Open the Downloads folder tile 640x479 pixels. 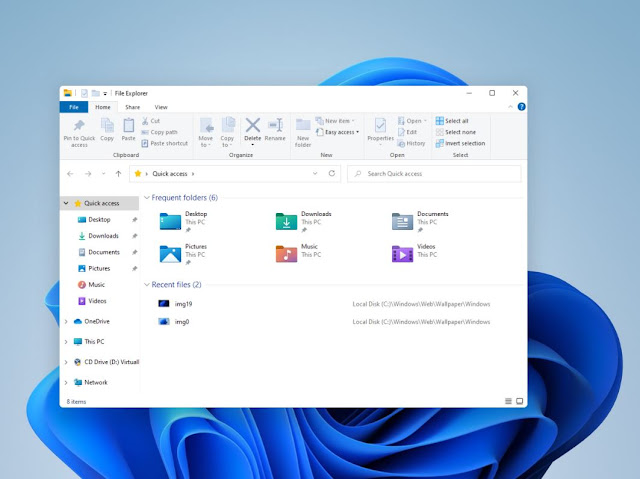click(303, 222)
